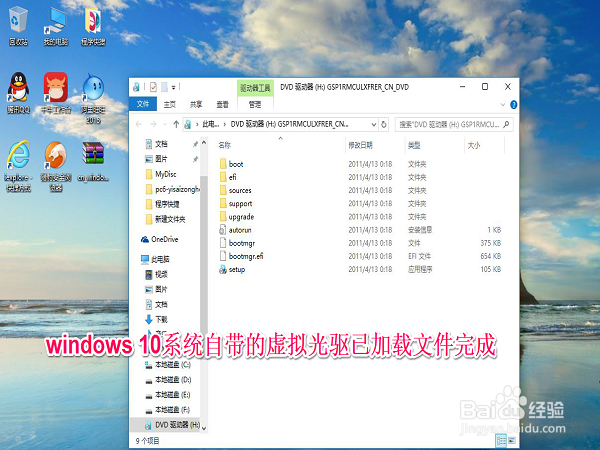
Task: Open the address bar history dropdown
Action: (x=373, y=124)
